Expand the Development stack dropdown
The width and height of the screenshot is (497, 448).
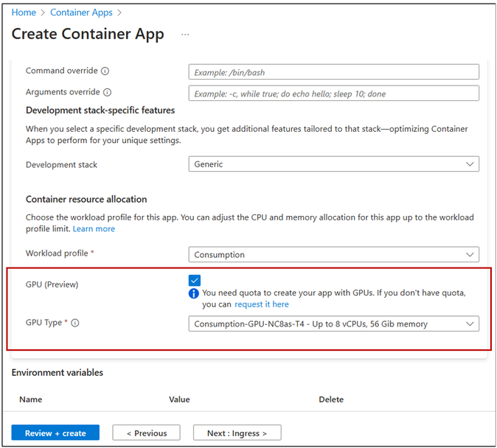(x=333, y=164)
